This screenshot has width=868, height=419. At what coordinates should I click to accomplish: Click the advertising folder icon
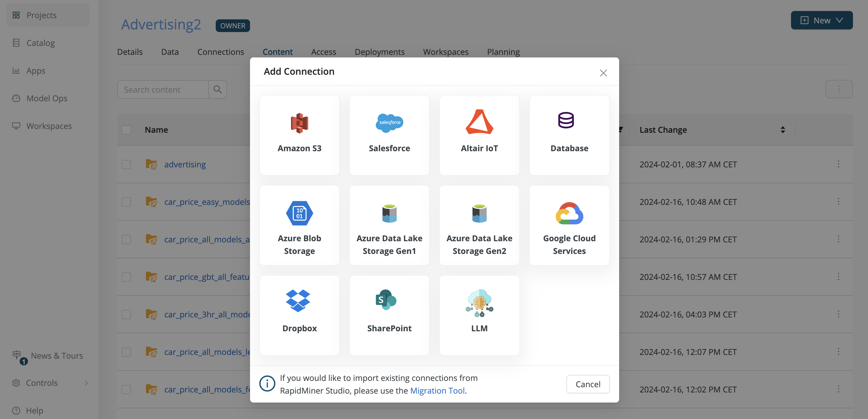pos(151,164)
